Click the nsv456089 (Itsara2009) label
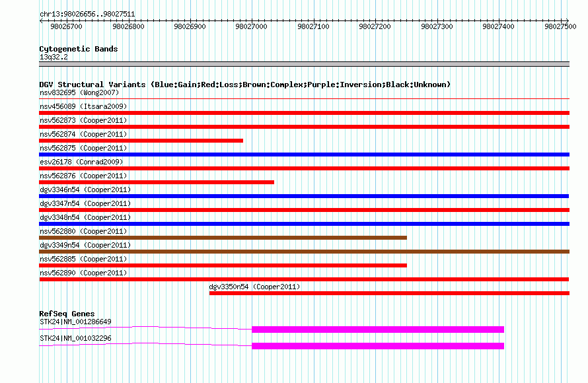 point(83,106)
